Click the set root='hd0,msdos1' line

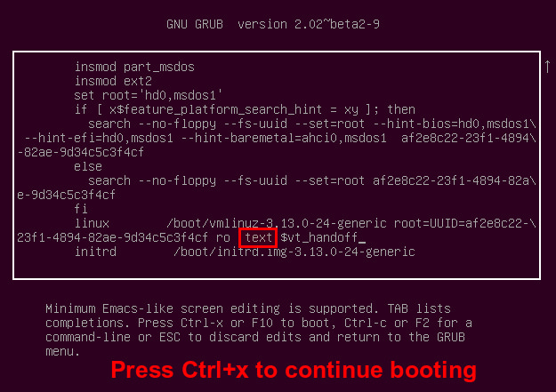149,95
